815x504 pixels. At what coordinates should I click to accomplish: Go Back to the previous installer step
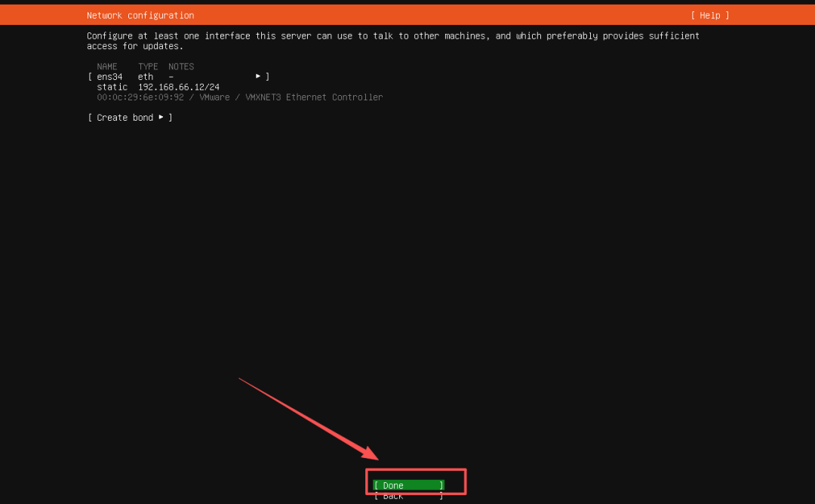click(408, 496)
